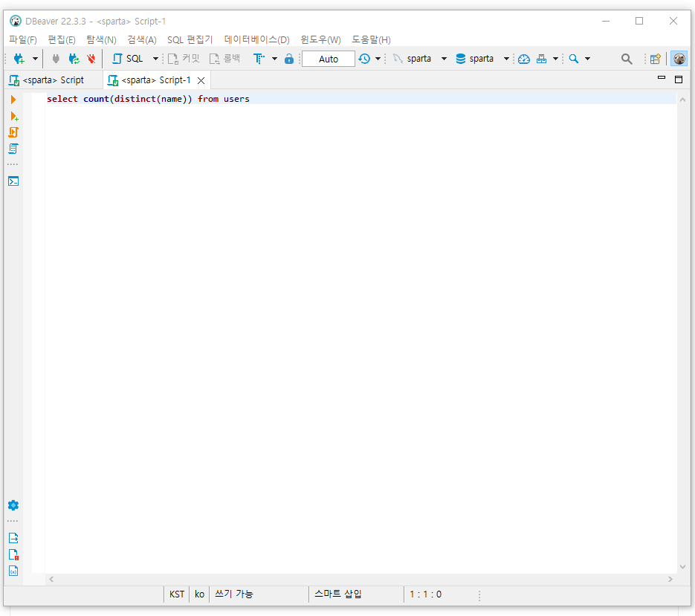
Task: Open the 탐색(N) menu
Action: point(102,40)
